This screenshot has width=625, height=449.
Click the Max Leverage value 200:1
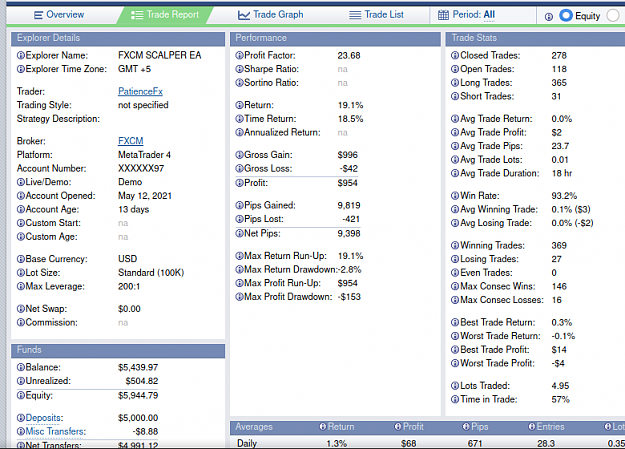coord(129,286)
